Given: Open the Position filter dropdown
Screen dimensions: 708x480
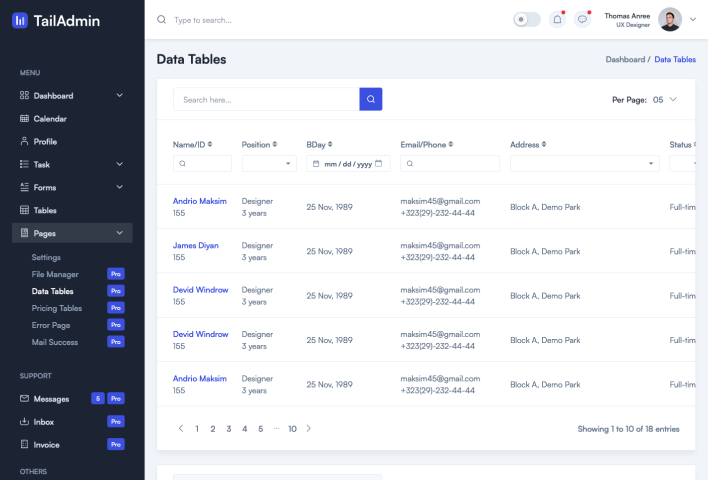Looking at the screenshot, I should point(269,163).
